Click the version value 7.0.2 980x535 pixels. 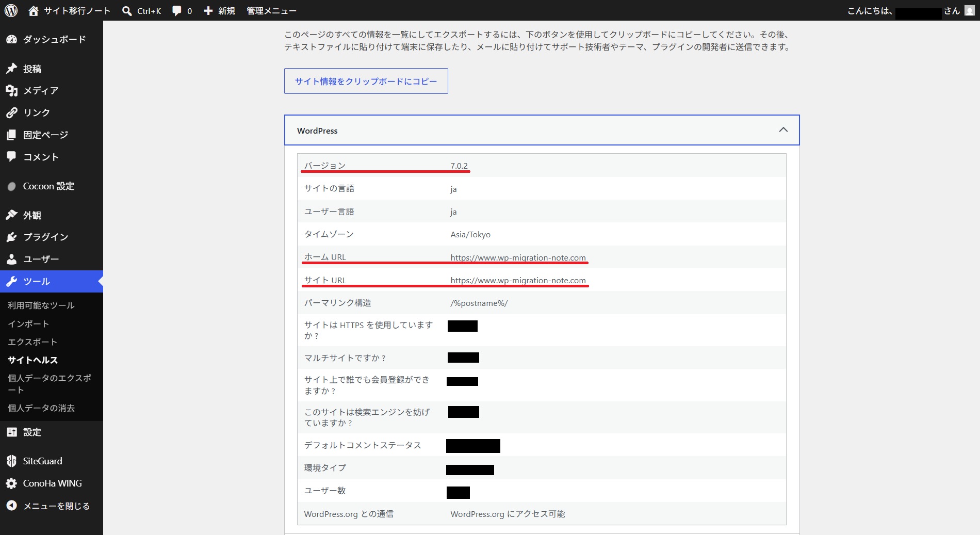(459, 166)
